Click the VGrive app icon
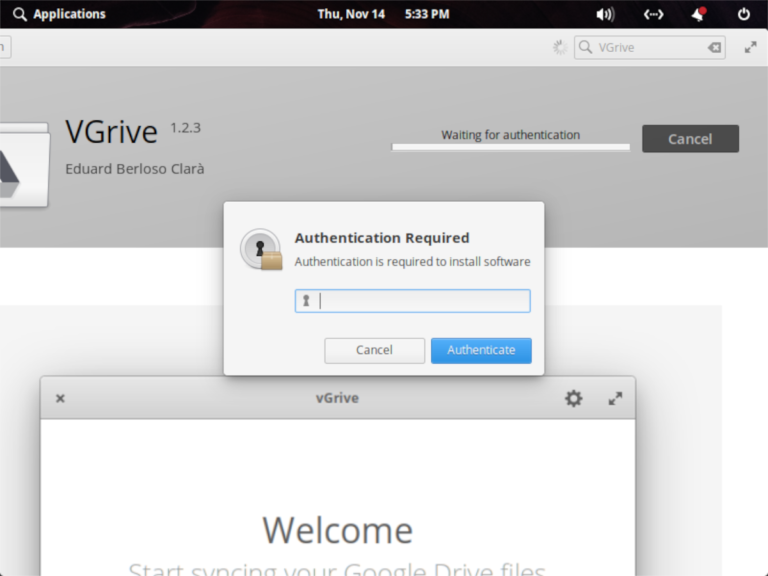 pyautogui.click(x=24, y=165)
